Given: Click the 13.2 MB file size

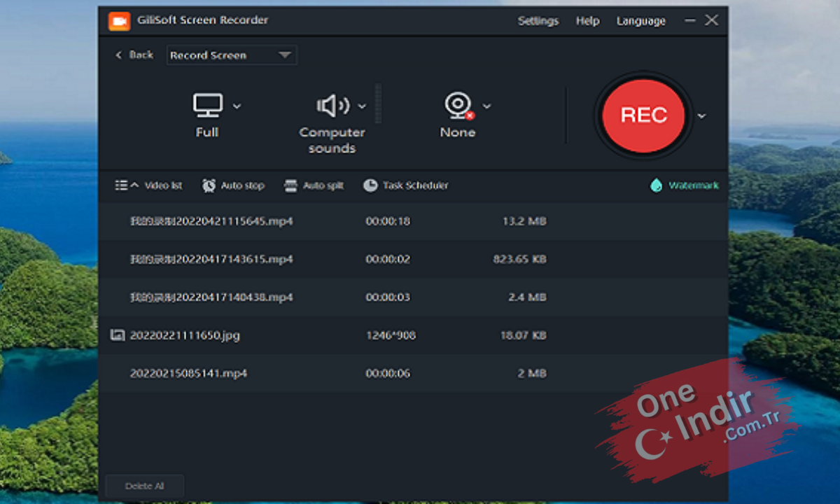Looking at the screenshot, I should pyautogui.click(x=524, y=221).
